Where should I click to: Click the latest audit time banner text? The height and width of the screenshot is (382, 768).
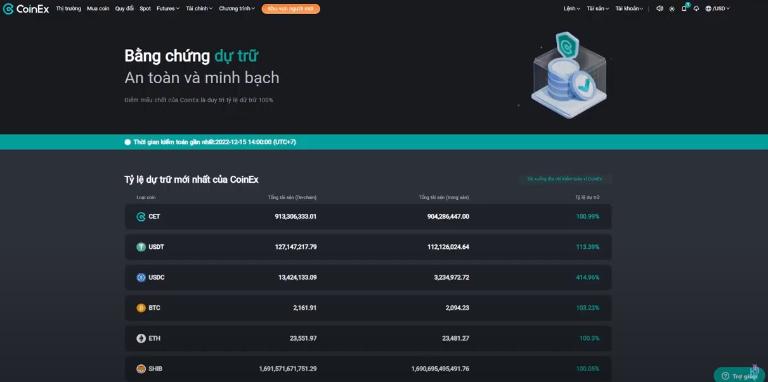(215, 142)
